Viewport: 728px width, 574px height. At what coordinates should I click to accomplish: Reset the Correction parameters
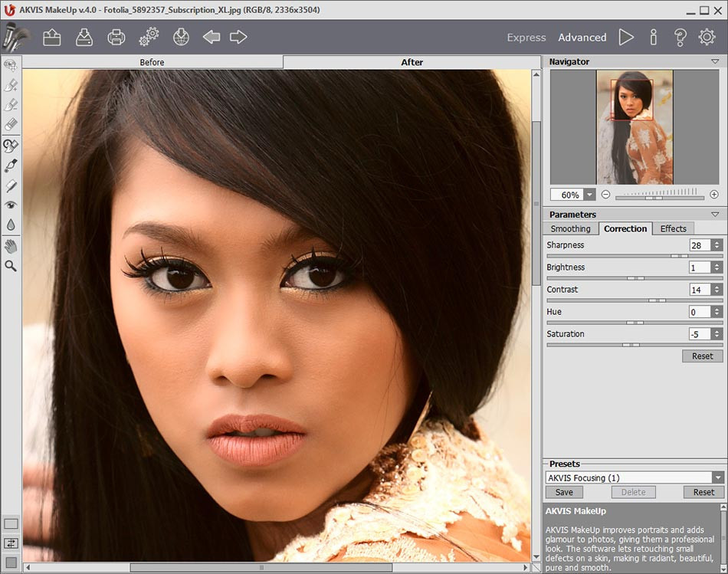click(x=701, y=356)
